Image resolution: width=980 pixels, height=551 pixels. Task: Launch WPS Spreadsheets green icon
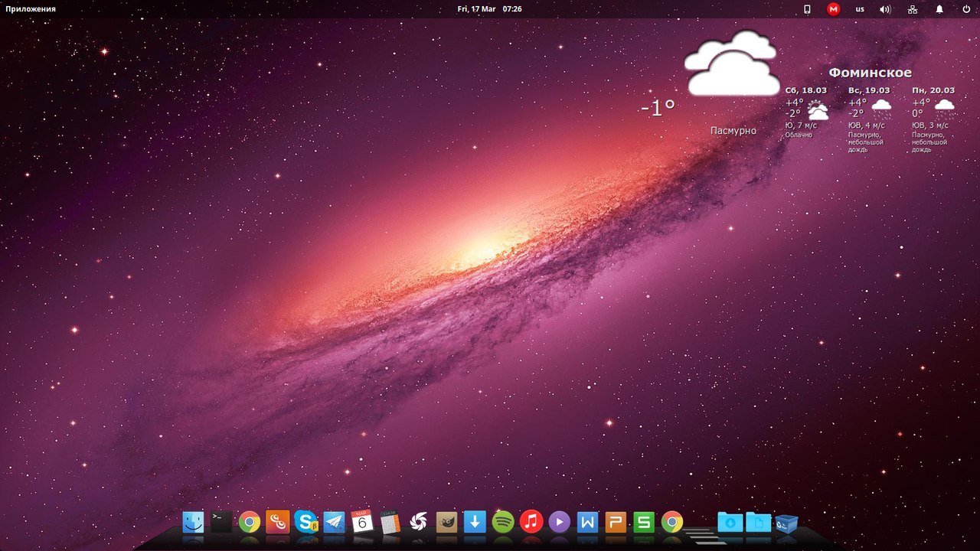pos(644,522)
